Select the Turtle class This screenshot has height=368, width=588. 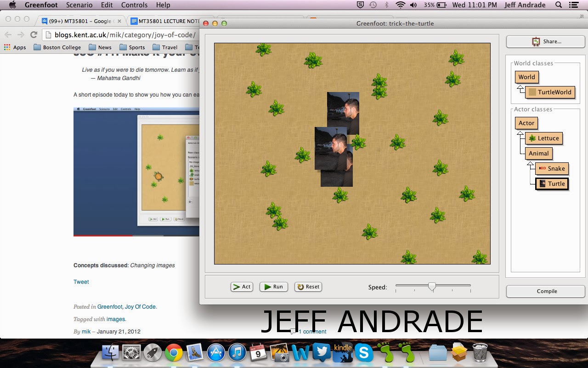(552, 184)
